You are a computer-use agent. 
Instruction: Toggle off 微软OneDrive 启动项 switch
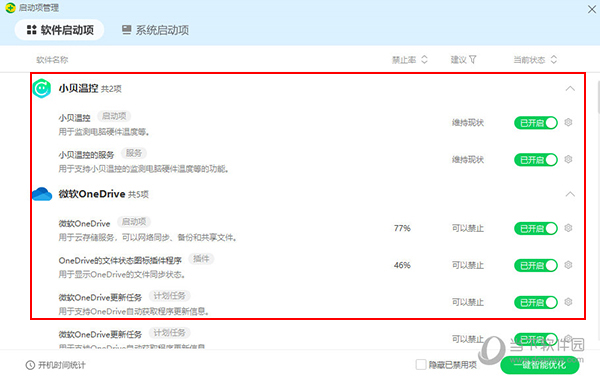[535, 229]
